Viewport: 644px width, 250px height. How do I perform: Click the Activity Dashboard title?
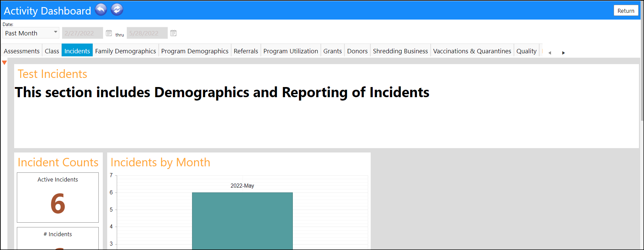[x=48, y=11]
